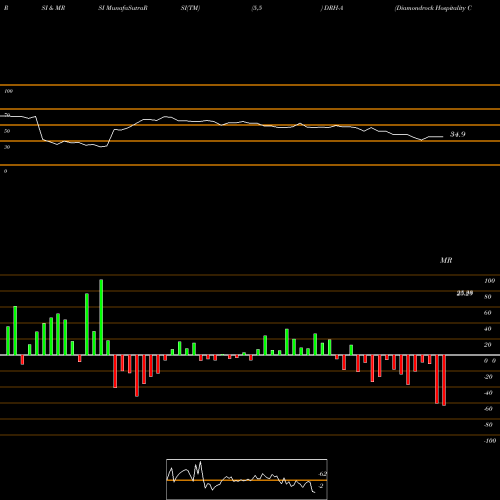Click the RSI value label 34.9
This screenshot has width=500, height=500.
458,134
